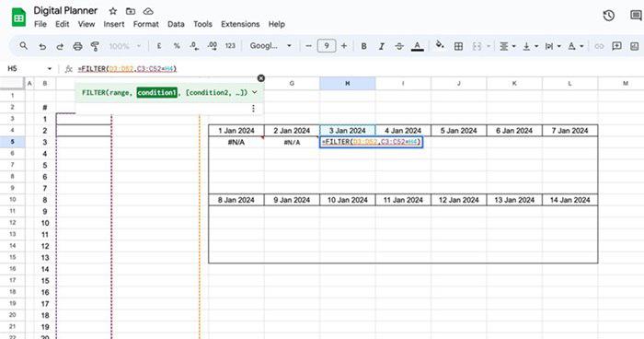The width and height of the screenshot is (644, 339).
Task: Increase decimal places
Action: tap(212, 46)
